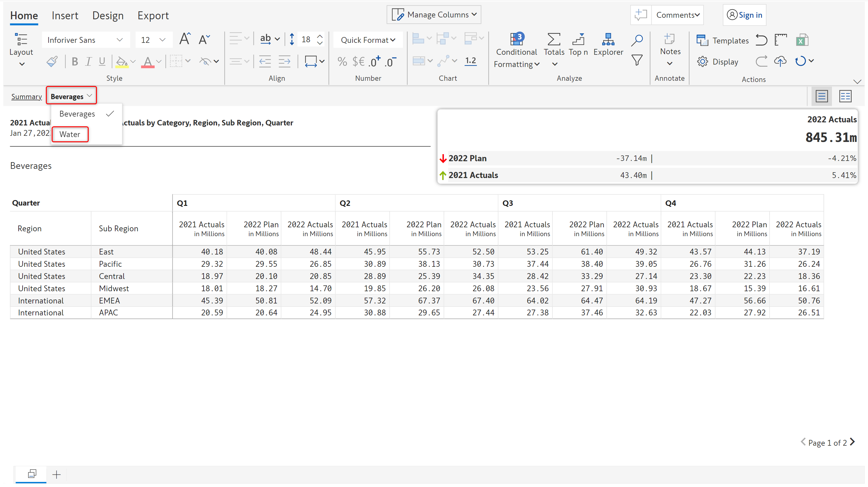Click the Undo arrow icon

click(761, 40)
